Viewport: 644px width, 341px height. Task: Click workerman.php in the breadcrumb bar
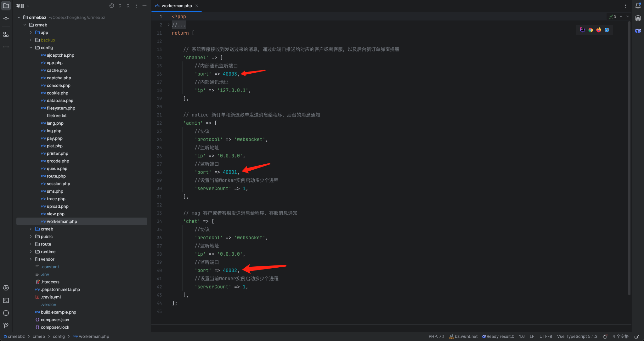(91, 336)
